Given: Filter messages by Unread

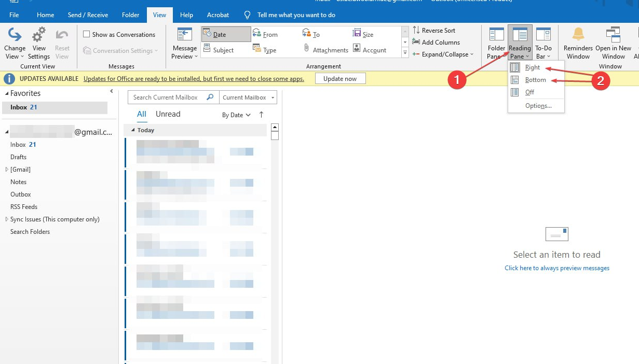Looking at the screenshot, I should tap(168, 114).
